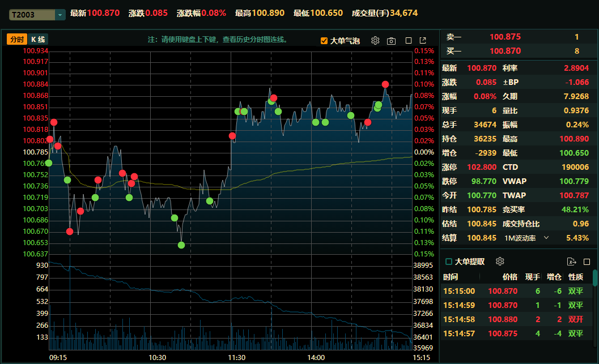Screen dimensions: 599x364
Task: Enable the 大单提取 checkbox
Action: 449,262
